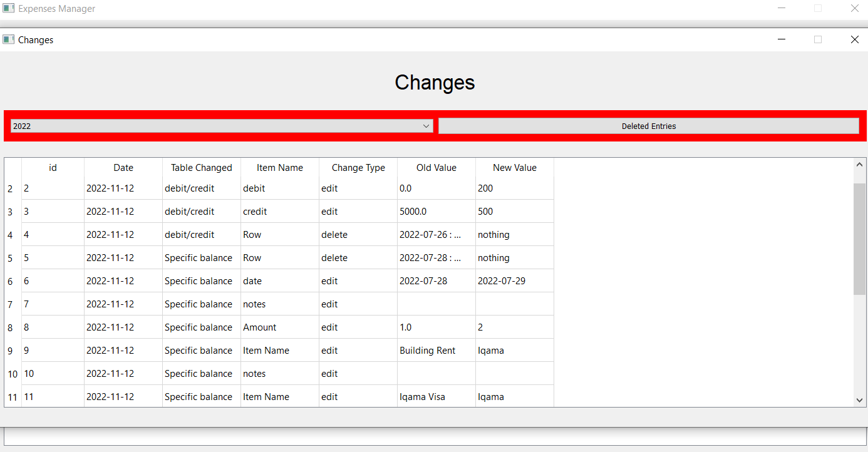Click the Table Changed column header
The width and height of the screenshot is (868, 452).
point(201,168)
